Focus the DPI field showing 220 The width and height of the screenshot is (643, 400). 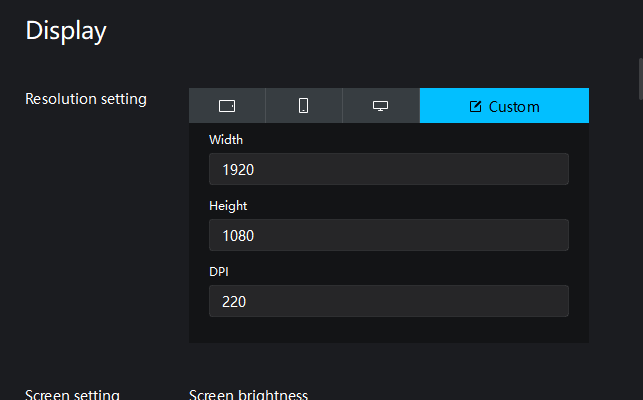point(388,301)
